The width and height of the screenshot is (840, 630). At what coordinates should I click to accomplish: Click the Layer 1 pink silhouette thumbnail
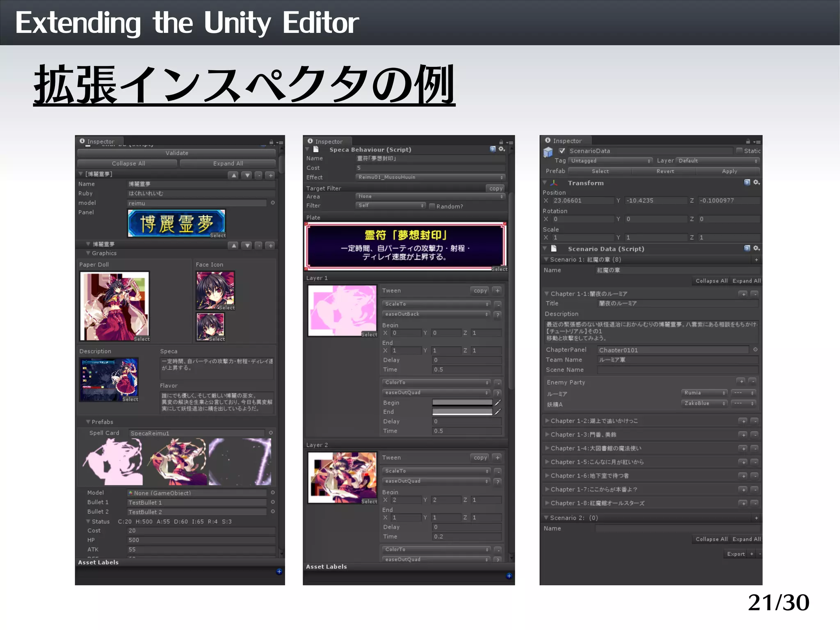click(x=342, y=311)
